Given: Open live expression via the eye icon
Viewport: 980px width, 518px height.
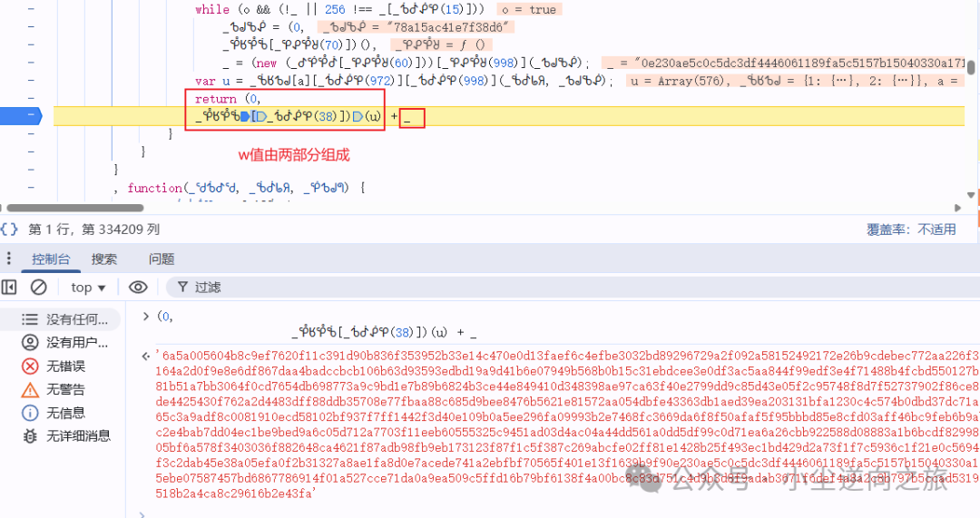Looking at the screenshot, I should tap(138, 287).
